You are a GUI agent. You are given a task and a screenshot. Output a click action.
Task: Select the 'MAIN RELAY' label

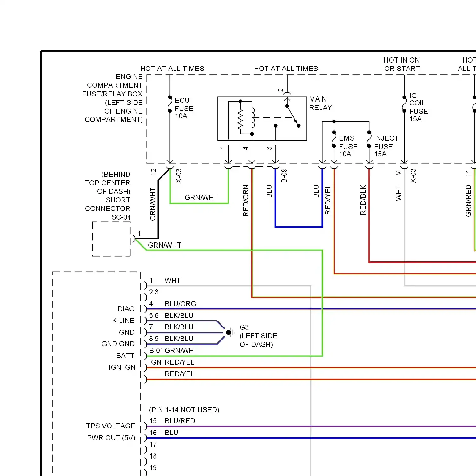click(x=321, y=103)
